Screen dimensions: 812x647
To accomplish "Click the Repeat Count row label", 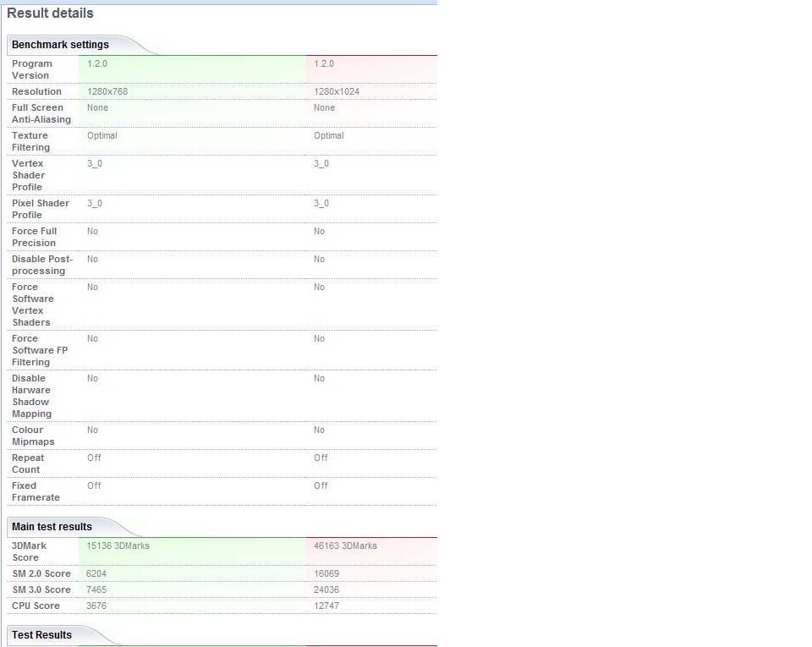I will point(28,463).
